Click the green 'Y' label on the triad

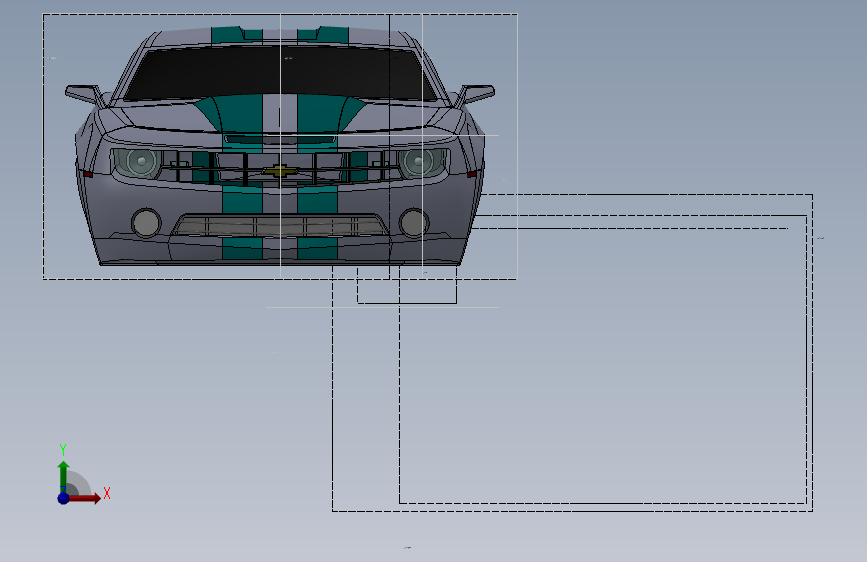(63, 450)
